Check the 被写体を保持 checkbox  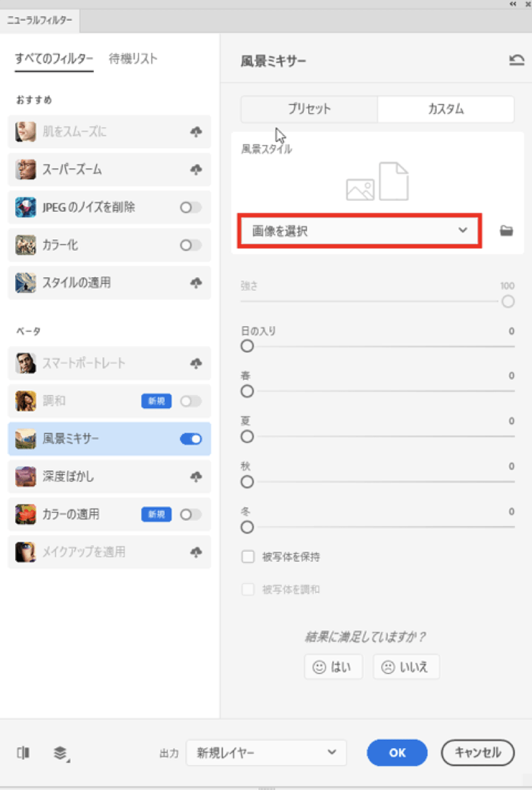click(x=248, y=556)
